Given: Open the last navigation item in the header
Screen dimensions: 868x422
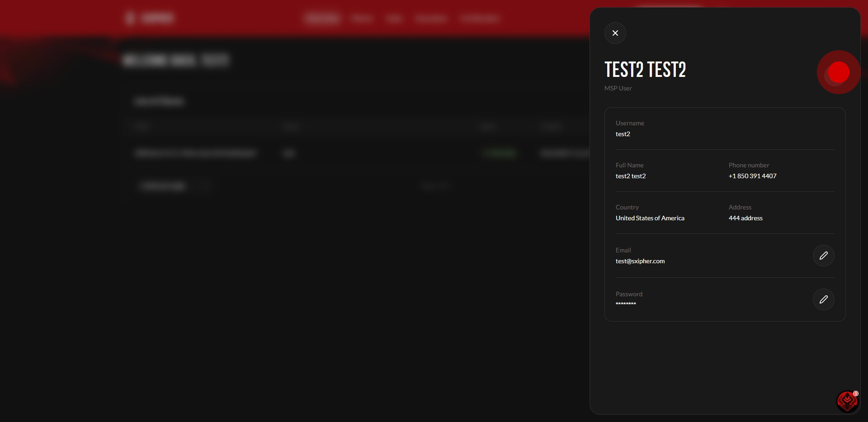Looking at the screenshot, I should [x=480, y=19].
